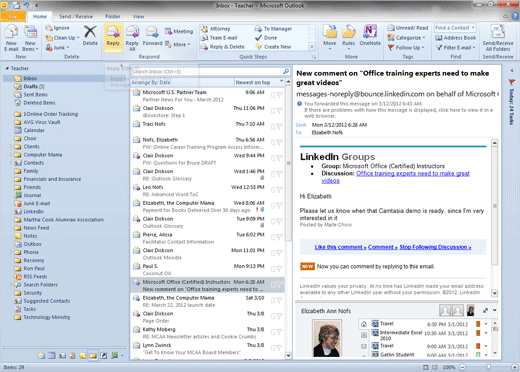Expand the Quick Steps gallery
This screenshot has width=520, height=372.
click(312, 47)
